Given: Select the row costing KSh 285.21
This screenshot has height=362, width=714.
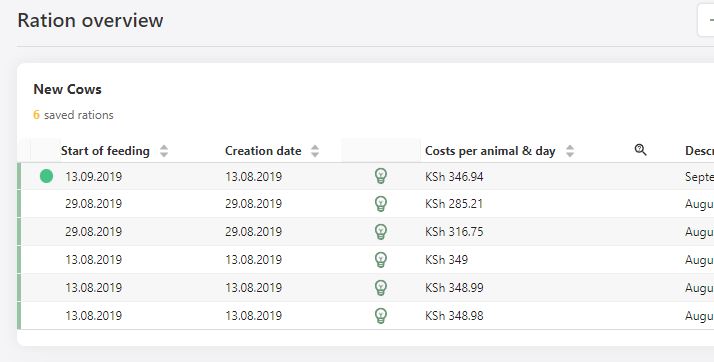Looking at the screenshot, I should pos(366,204).
